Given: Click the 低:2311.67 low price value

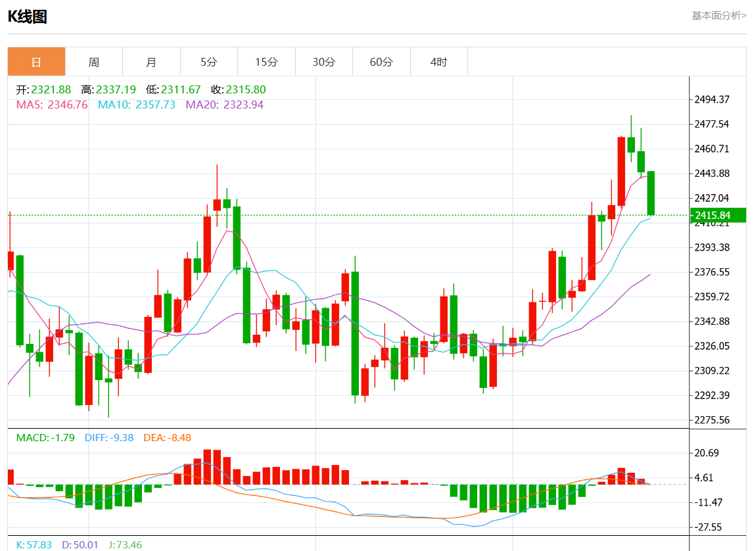Looking at the screenshot, I should [x=173, y=89].
